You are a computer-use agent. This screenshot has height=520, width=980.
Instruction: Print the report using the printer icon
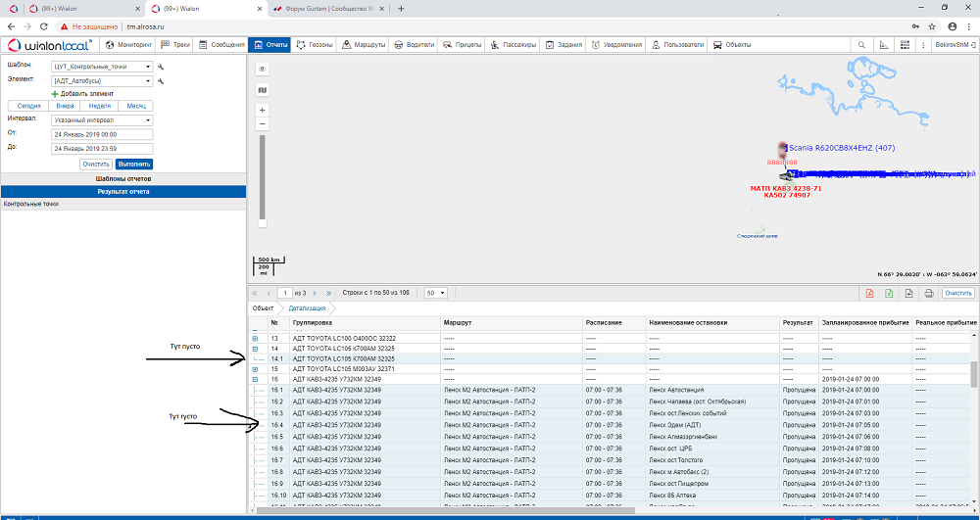click(928, 293)
